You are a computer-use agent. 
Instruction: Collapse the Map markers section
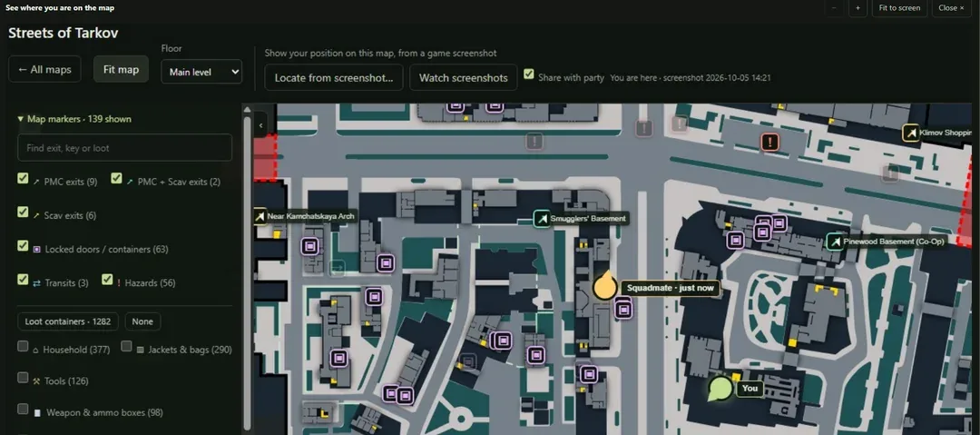pyautogui.click(x=74, y=119)
